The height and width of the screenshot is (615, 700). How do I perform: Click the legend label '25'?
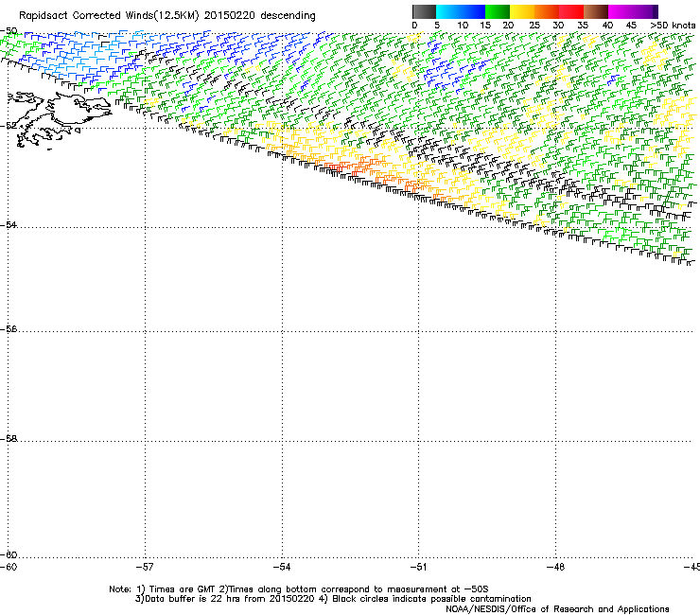tap(534, 26)
